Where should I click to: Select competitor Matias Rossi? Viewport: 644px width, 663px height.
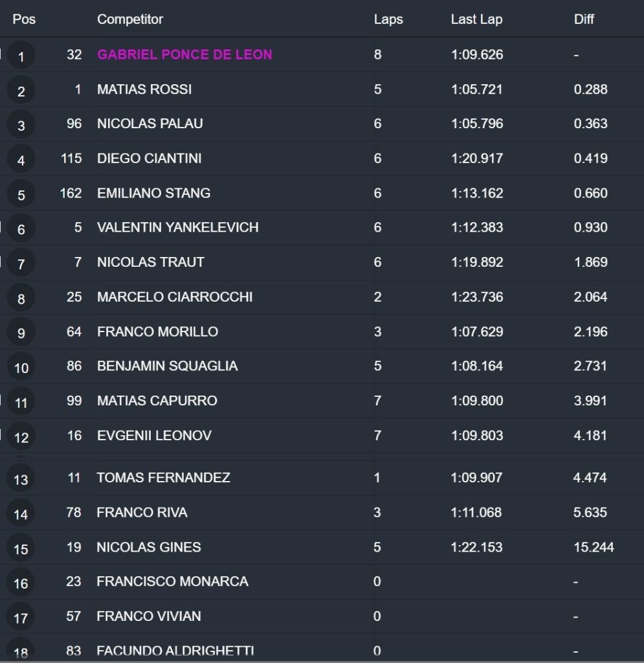[x=144, y=89]
